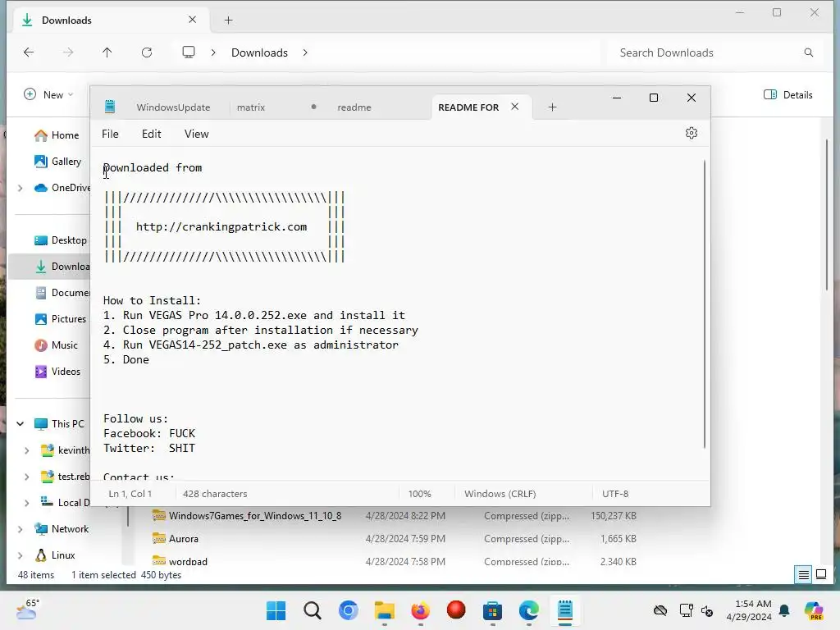840x630 pixels.
Task: Expand the Local Disk tree node
Action: 26,503
